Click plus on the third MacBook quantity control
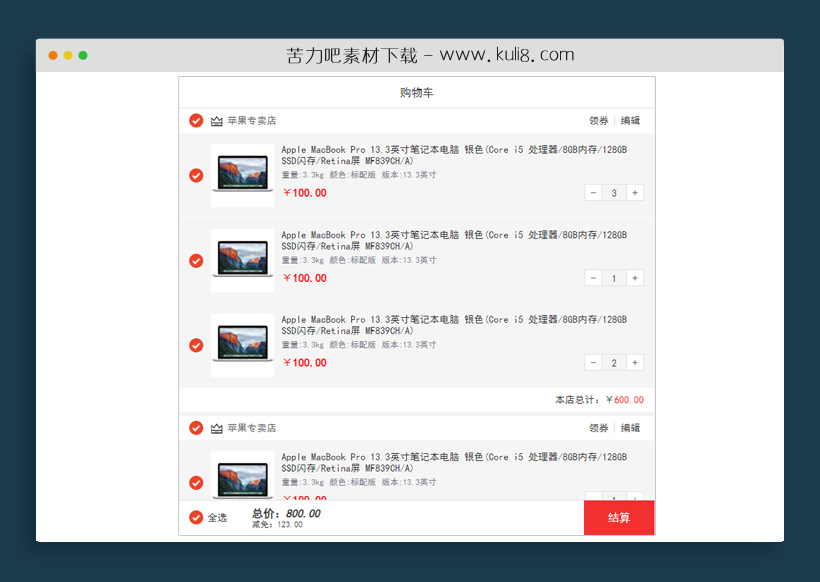820x582 pixels. pos(635,362)
